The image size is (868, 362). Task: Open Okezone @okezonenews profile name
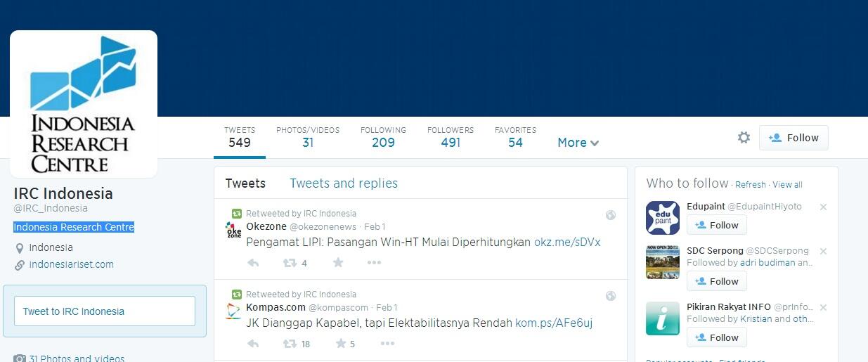[x=302, y=226]
